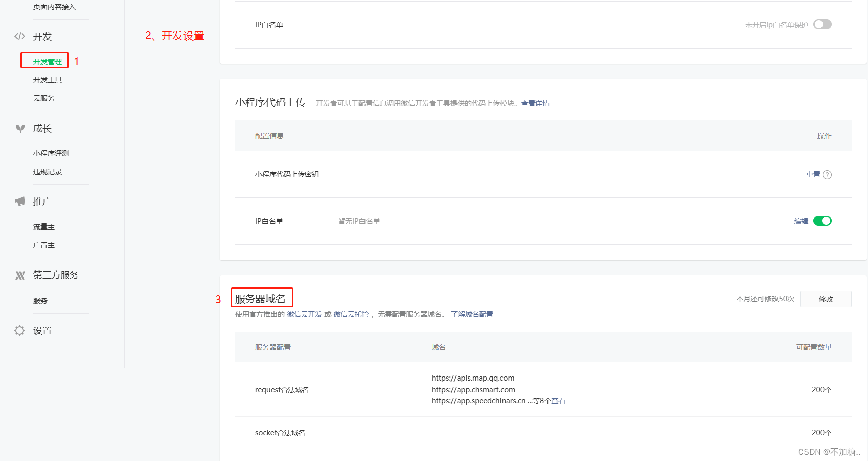Open 开发管理 in the sidebar
The image size is (868, 461).
[x=48, y=62]
